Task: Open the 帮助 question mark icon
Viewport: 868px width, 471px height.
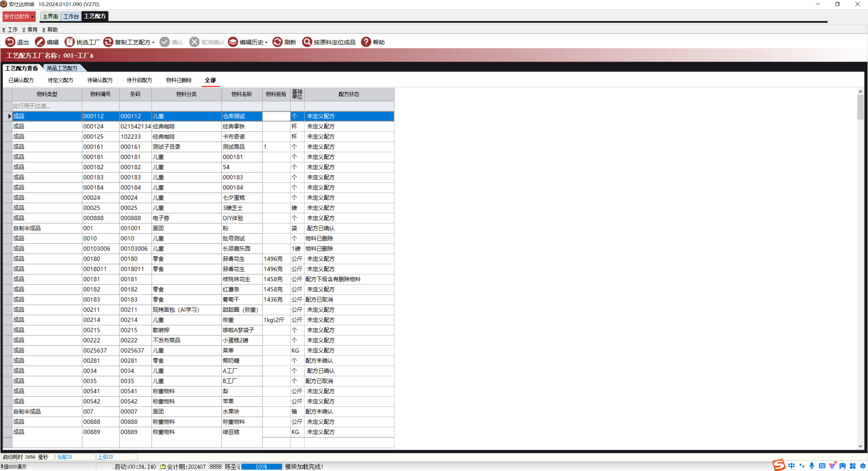Action: 366,42
